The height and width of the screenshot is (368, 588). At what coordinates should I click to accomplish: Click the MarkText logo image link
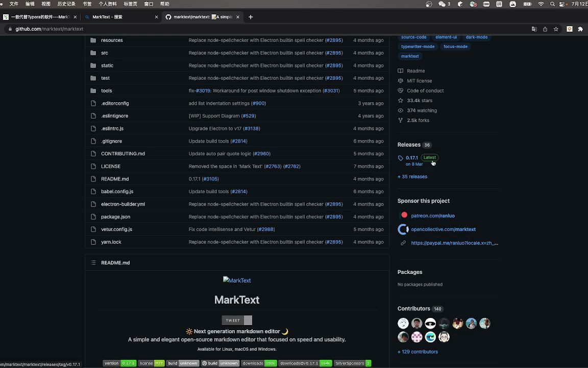[x=237, y=281]
